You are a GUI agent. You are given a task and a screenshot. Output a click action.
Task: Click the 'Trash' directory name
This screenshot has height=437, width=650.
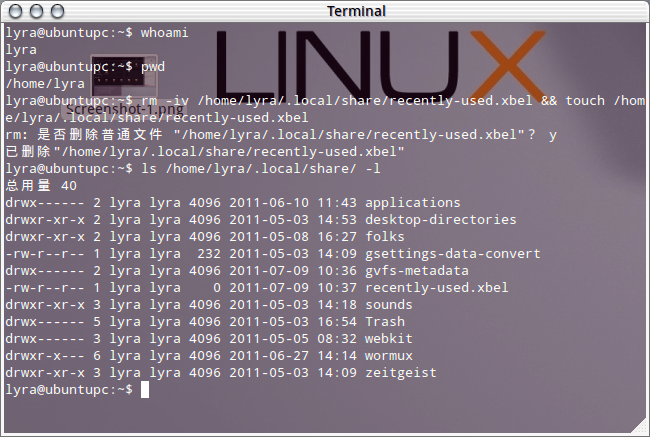pos(385,322)
